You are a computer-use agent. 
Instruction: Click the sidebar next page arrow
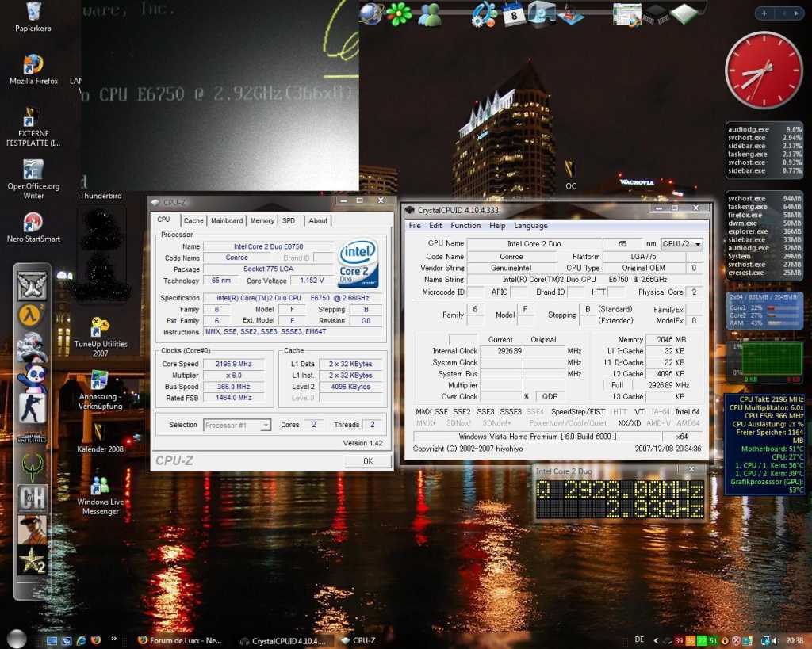pyautogui.click(x=796, y=13)
